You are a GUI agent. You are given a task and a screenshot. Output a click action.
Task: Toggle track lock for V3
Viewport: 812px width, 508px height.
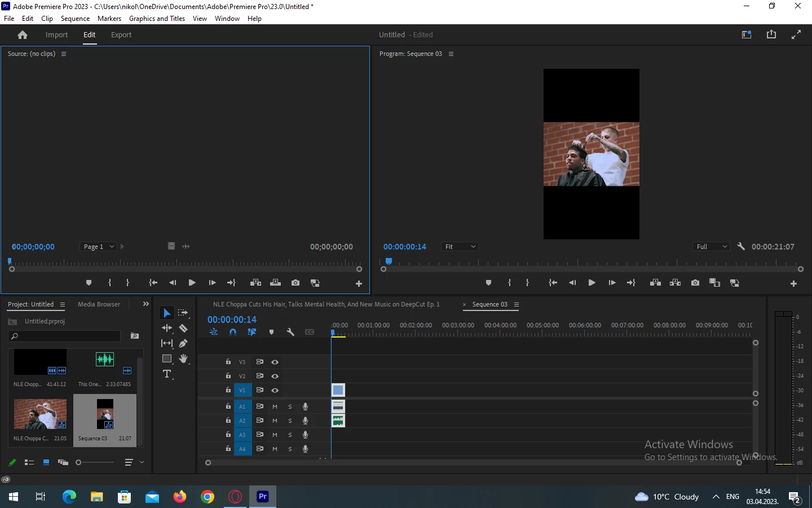(x=228, y=362)
